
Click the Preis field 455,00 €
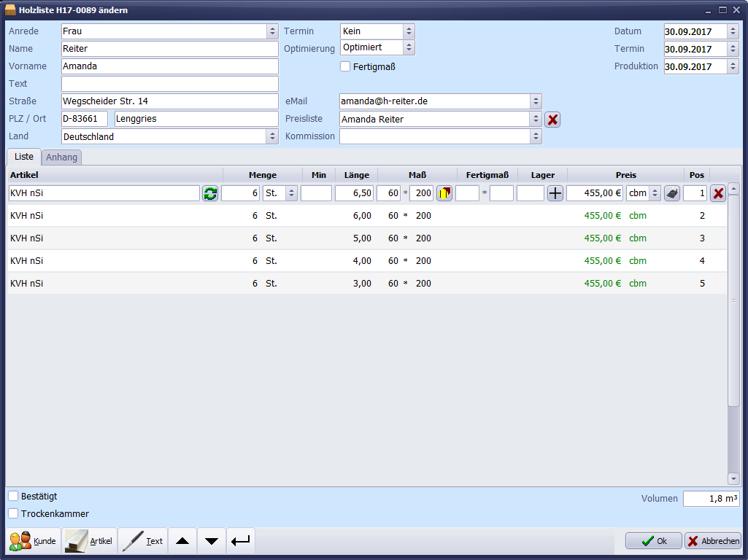[595, 193]
